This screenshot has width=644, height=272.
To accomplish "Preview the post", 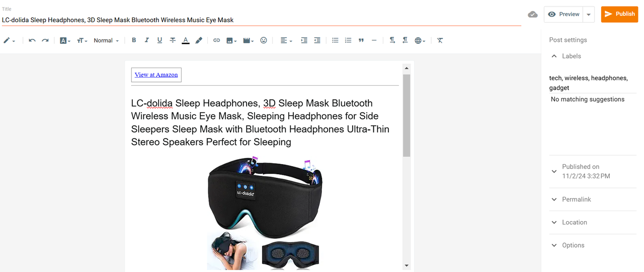I will point(563,14).
